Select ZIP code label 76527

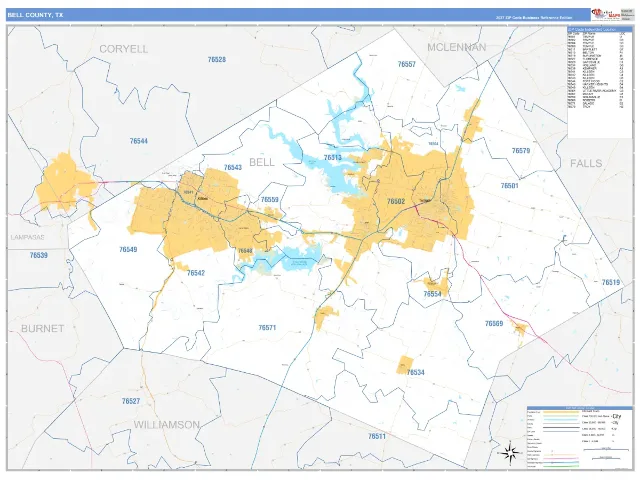pos(131,401)
